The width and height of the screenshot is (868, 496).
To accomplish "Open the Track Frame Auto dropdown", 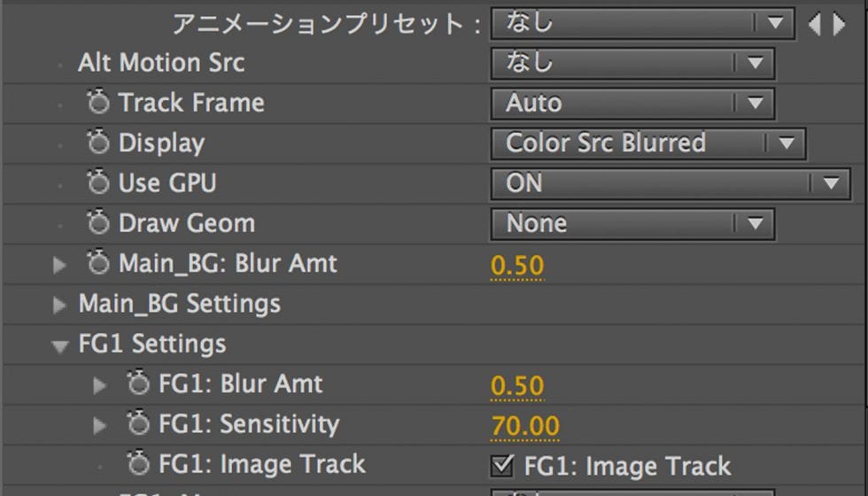I will coord(632,103).
